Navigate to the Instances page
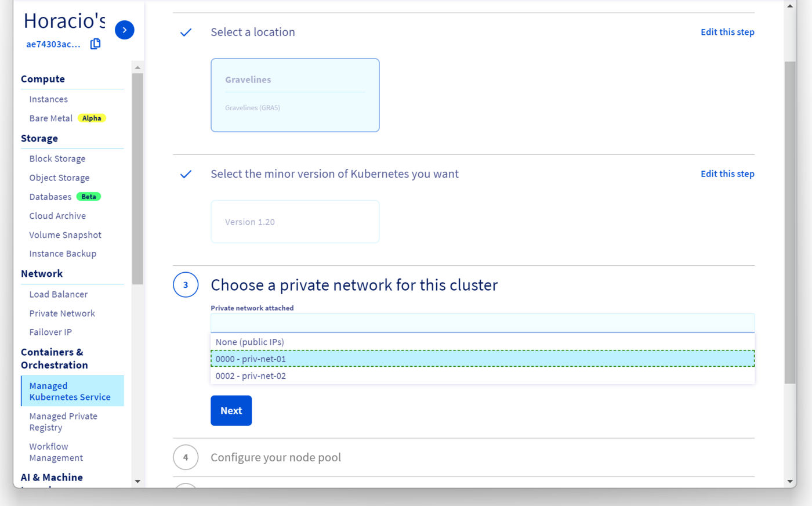This screenshot has width=812, height=506. pos(48,99)
